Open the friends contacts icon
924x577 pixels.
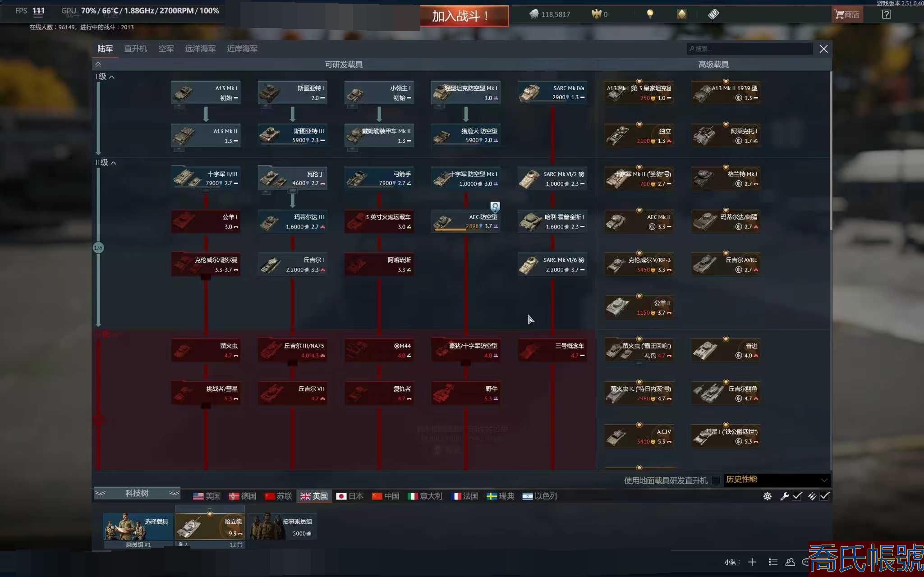[790, 562]
